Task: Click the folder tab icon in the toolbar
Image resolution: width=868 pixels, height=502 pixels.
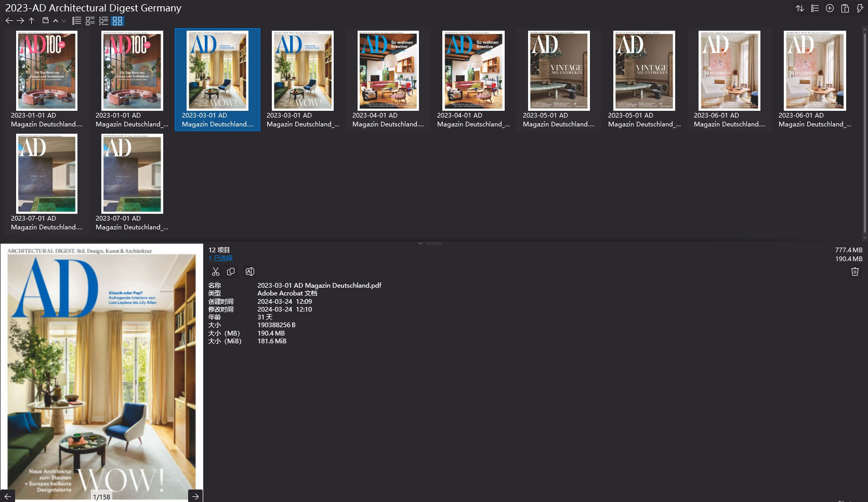Action: coord(46,21)
